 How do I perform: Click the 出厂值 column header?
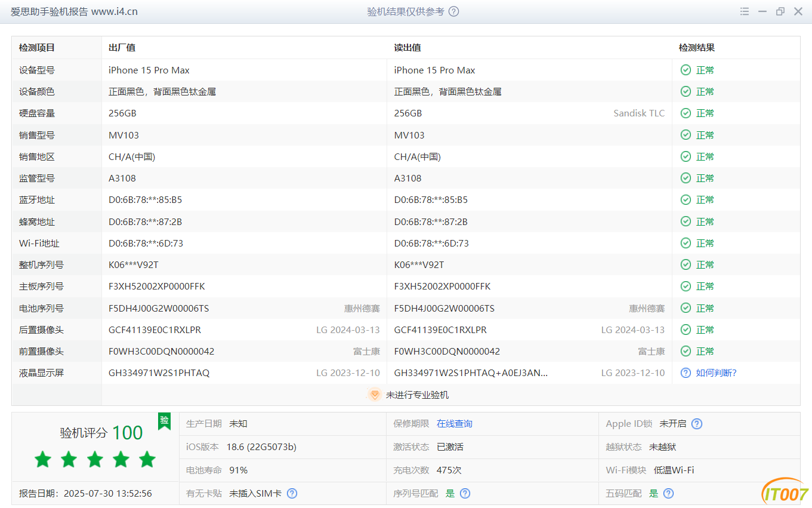[x=122, y=48]
